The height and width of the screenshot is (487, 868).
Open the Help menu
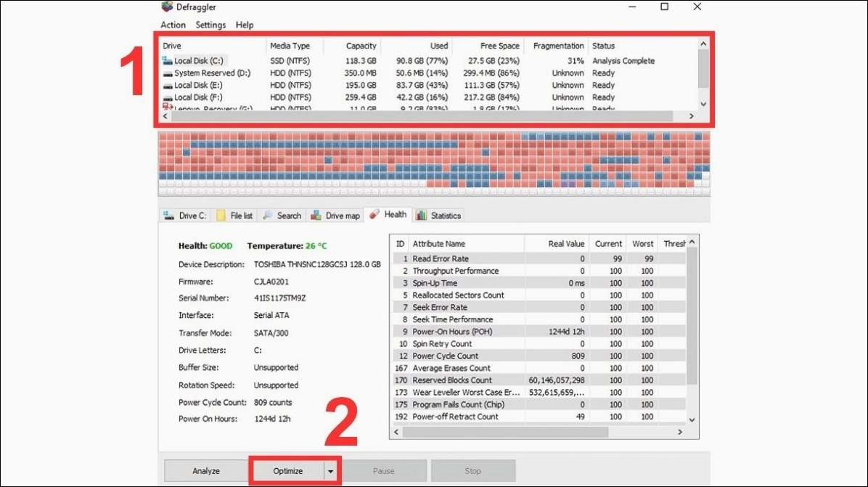point(244,25)
